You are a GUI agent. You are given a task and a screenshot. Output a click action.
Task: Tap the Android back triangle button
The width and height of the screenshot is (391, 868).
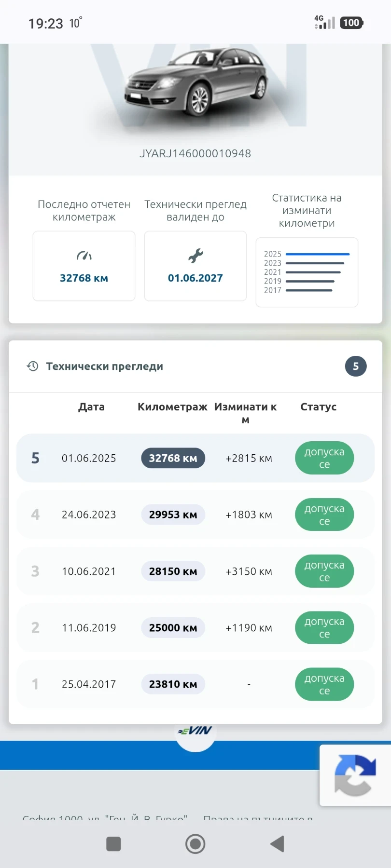[x=277, y=844]
